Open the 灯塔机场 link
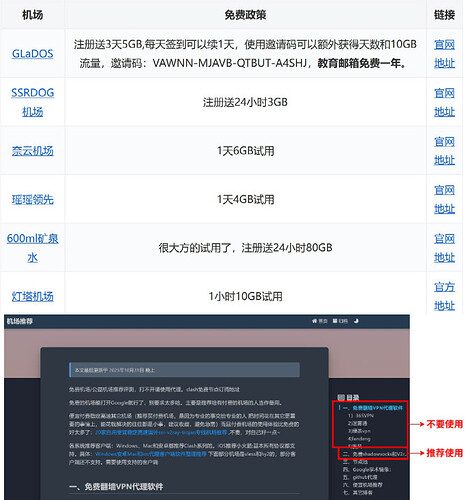The height and width of the screenshot is (500, 465). 32,296
